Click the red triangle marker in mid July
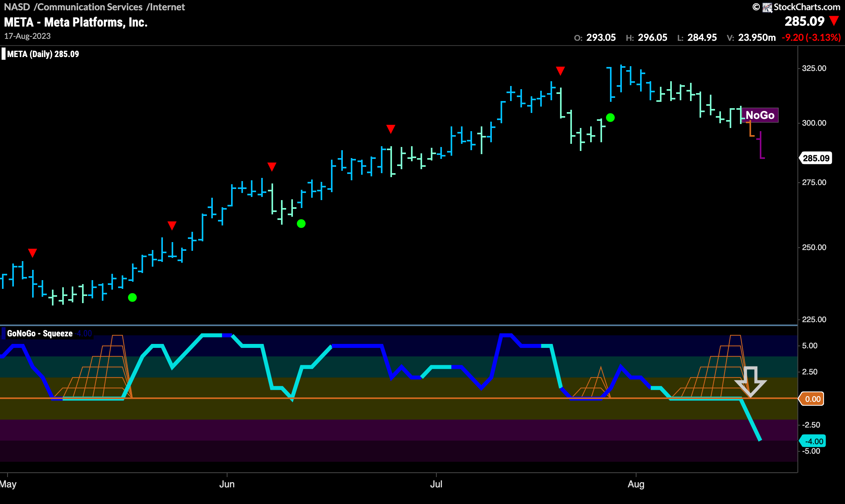 pyautogui.click(x=560, y=71)
